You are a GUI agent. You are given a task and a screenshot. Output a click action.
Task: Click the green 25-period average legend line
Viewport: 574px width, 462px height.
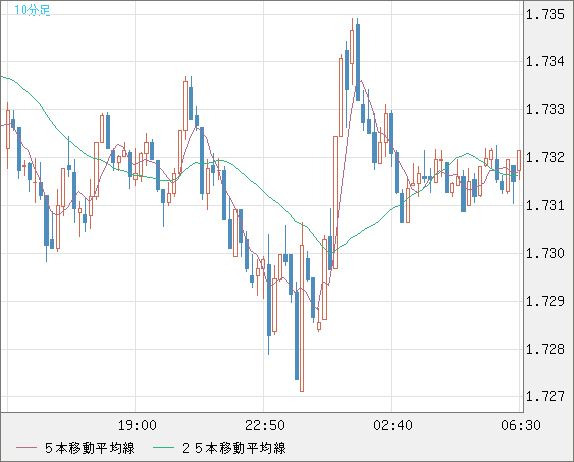(163, 448)
